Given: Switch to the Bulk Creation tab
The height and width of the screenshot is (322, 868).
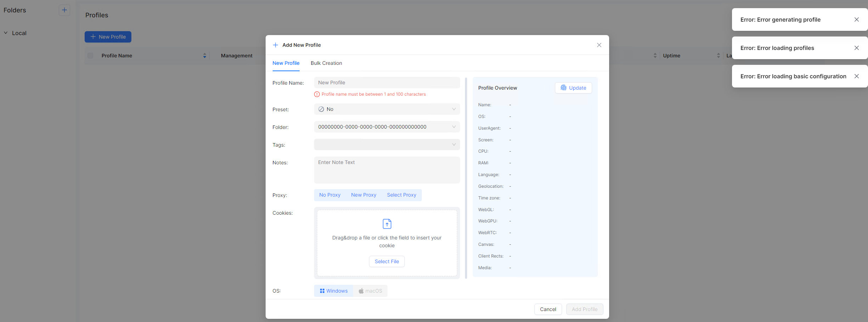Looking at the screenshot, I should 326,63.
